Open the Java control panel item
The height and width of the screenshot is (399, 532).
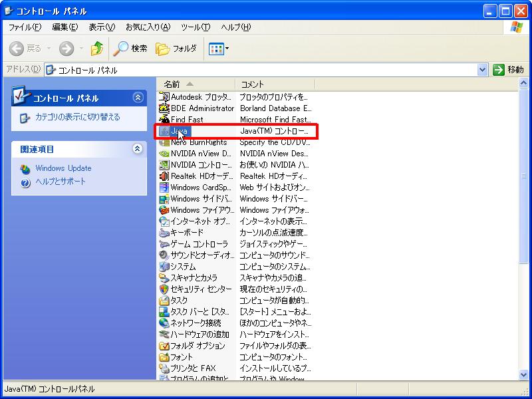point(180,131)
